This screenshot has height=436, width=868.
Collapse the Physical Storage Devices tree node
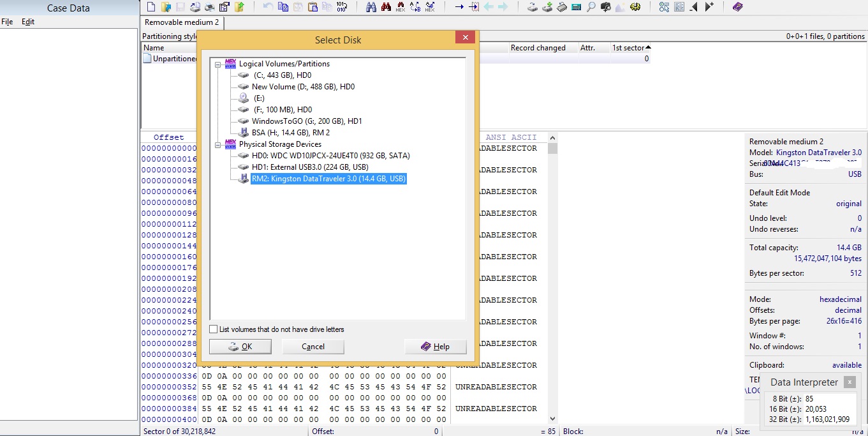click(x=217, y=144)
